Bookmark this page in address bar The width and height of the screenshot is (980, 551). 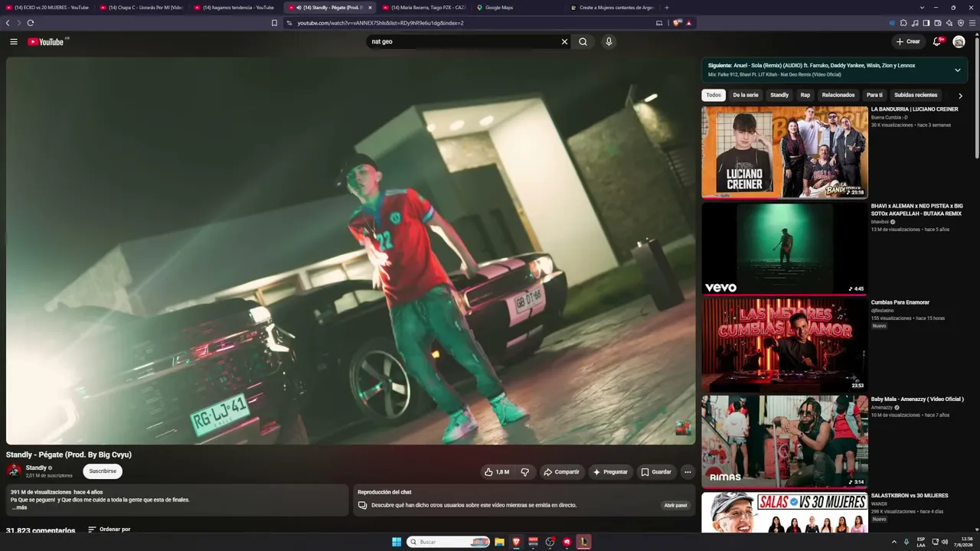point(274,23)
